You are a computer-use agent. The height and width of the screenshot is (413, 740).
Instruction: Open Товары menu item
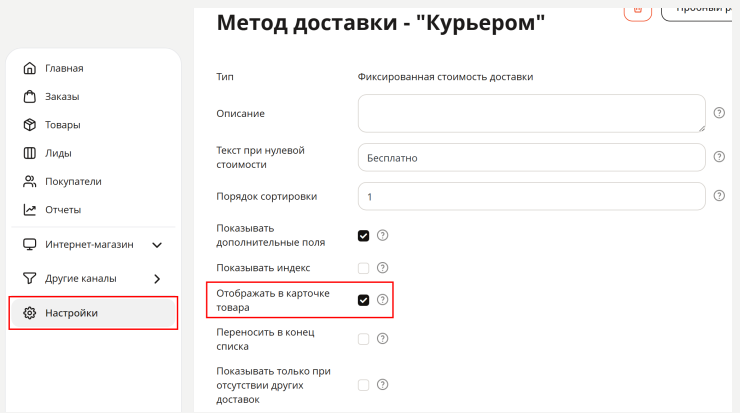93,125
